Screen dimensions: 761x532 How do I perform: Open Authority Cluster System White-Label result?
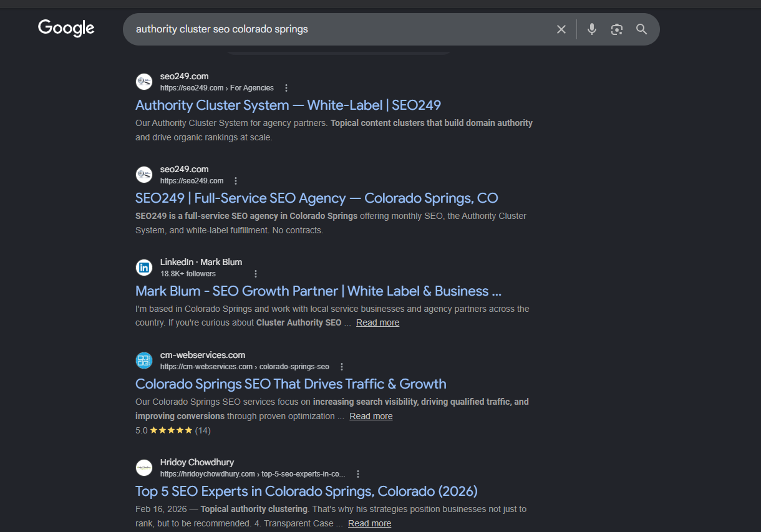coord(288,105)
